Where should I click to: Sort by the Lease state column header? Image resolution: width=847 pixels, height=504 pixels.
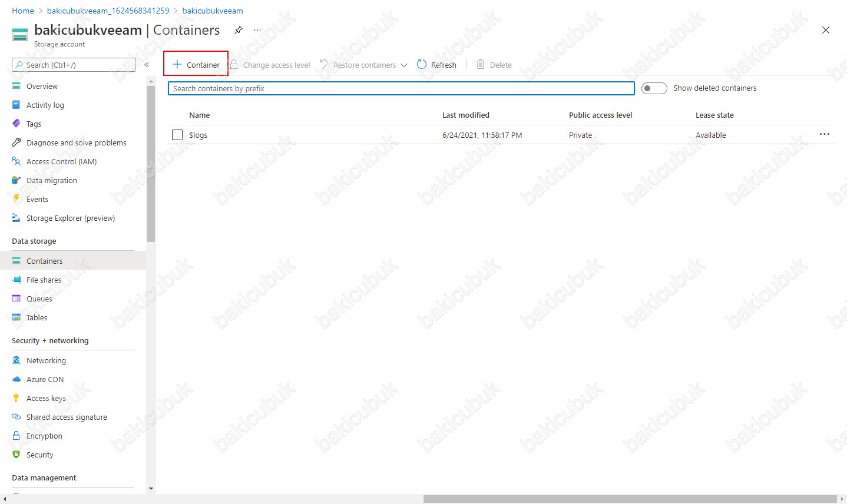tap(714, 115)
